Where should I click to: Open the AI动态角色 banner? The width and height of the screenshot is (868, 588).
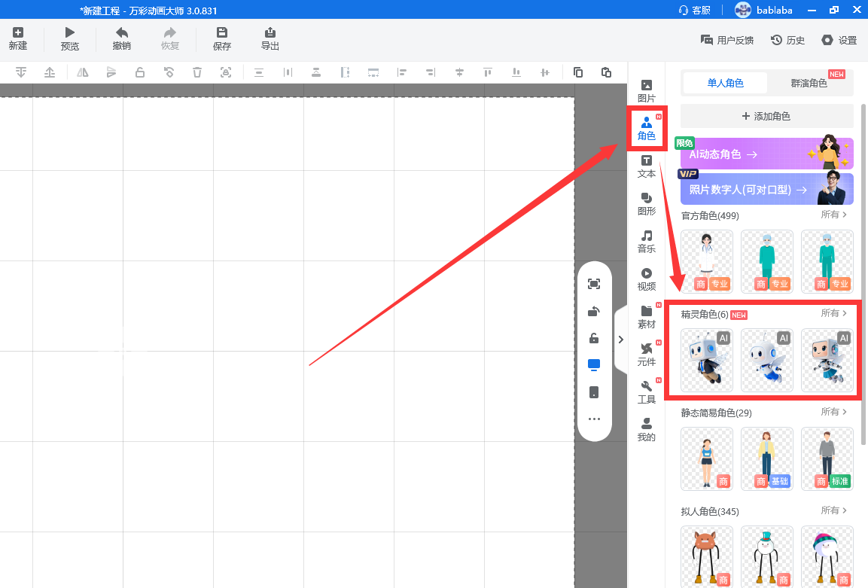coord(766,154)
